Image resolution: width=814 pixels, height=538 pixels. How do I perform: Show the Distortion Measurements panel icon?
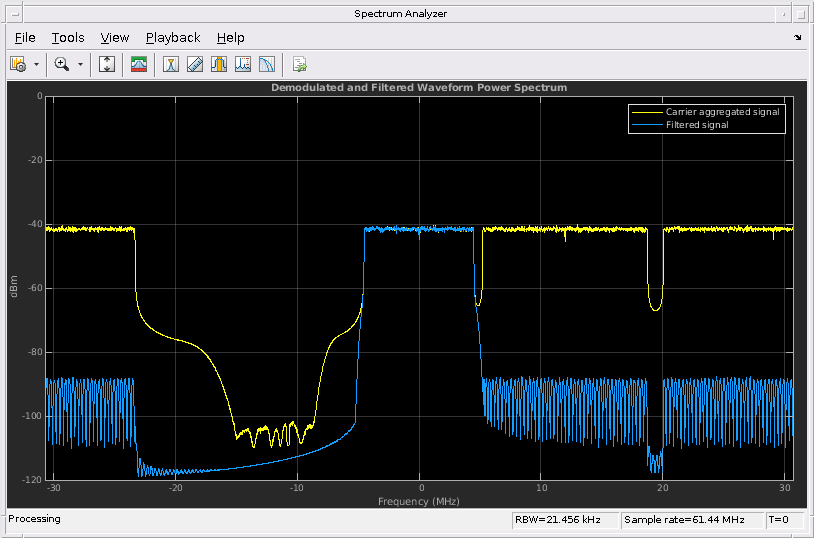[243, 64]
